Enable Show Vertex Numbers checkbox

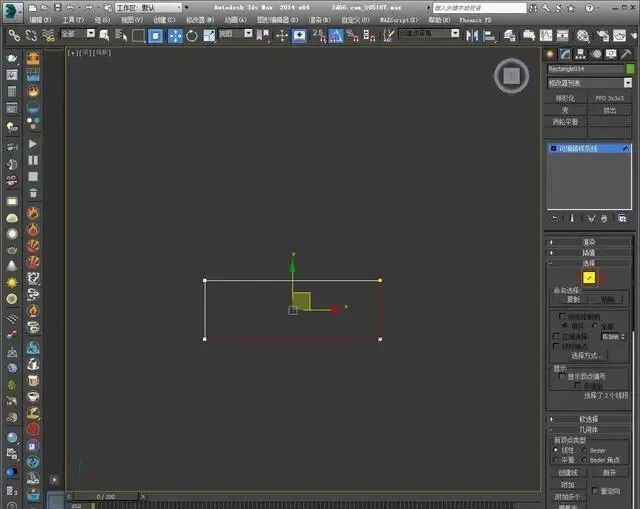(562, 376)
